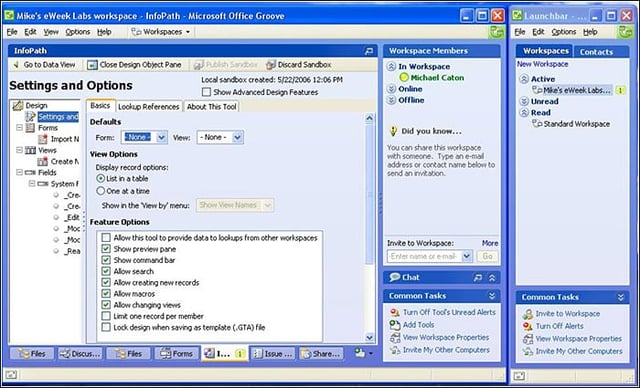Click the Go button beside invite field
The image size is (640, 388).
pos(487,256)
